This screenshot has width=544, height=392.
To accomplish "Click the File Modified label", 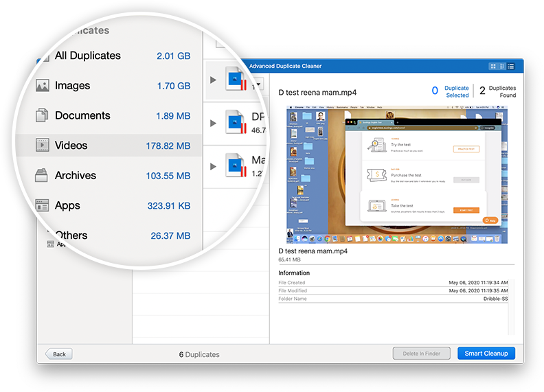I will coord(293,290).
